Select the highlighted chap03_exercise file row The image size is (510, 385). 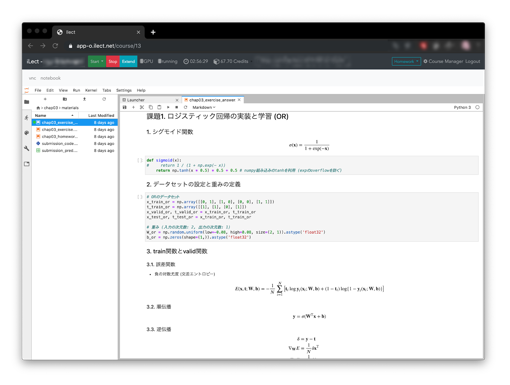[75, 123]
